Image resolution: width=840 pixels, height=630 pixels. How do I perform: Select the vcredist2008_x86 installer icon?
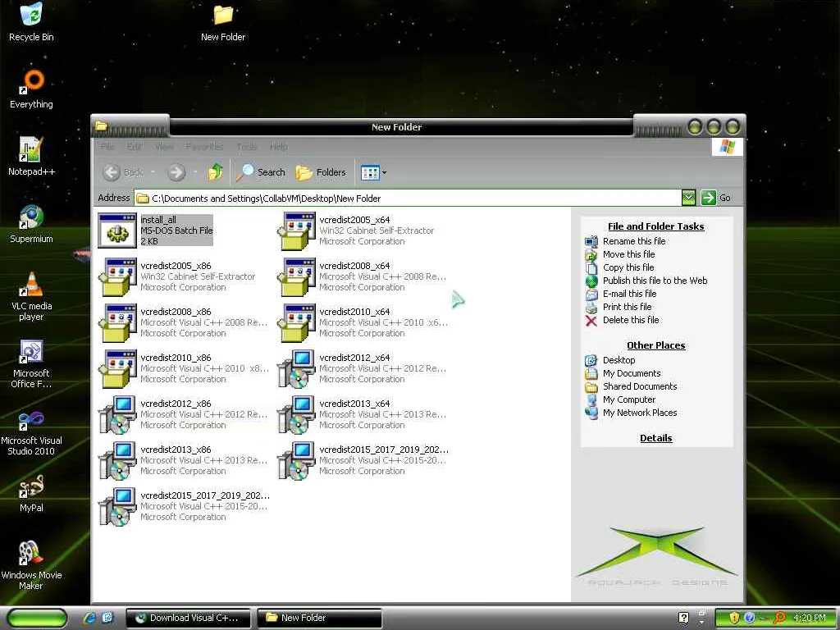pyautogui.click(x=117, y=322)
